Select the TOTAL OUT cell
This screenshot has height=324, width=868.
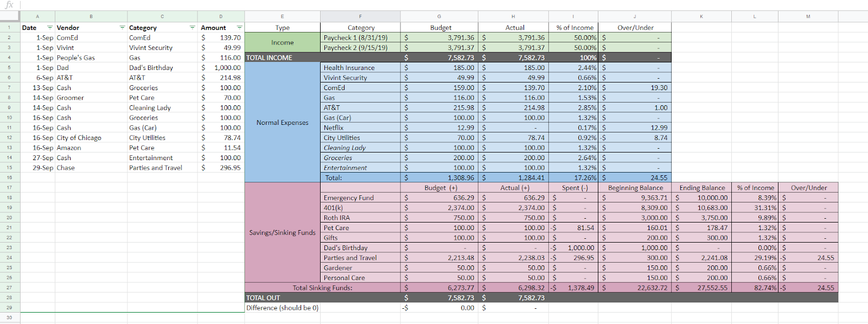[282, 297]
